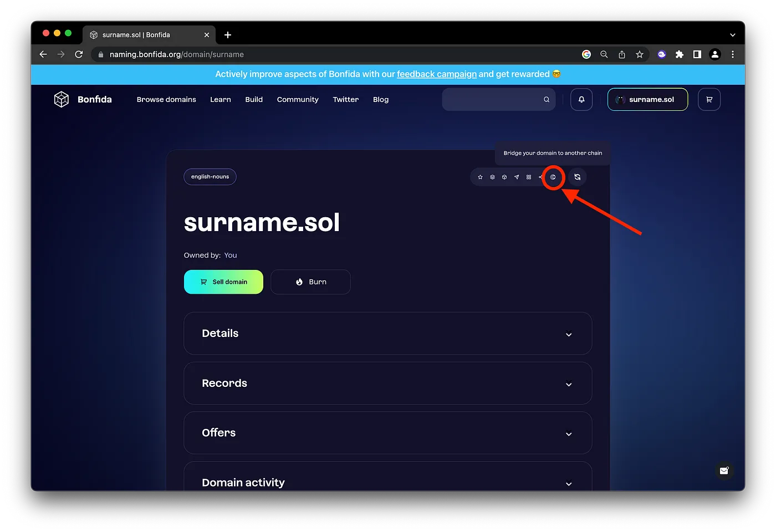Click the share icon on domain toolbar

[540, 177]
